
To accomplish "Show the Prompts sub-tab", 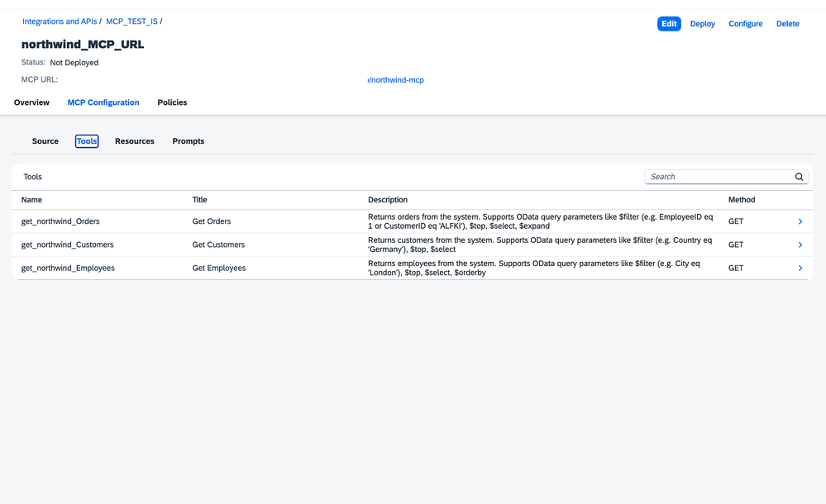I will (x=188, y=141).
